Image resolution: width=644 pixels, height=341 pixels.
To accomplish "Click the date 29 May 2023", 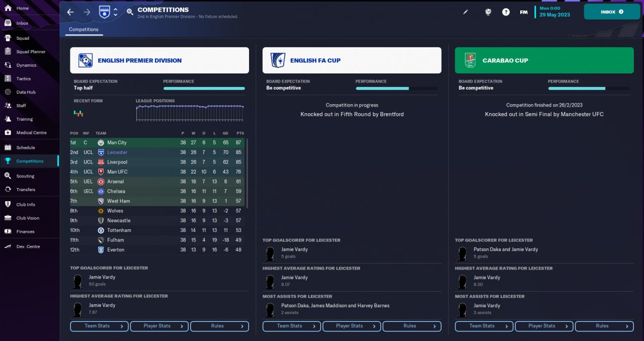I will [x=555, y=15].
